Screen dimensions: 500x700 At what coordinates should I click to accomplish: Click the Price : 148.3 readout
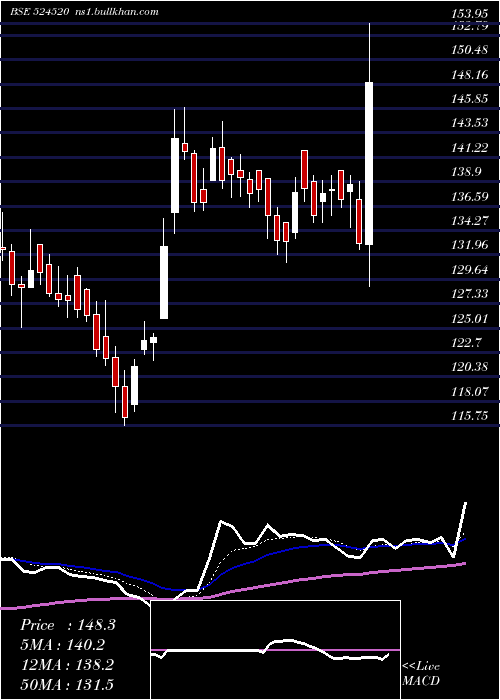68,625
